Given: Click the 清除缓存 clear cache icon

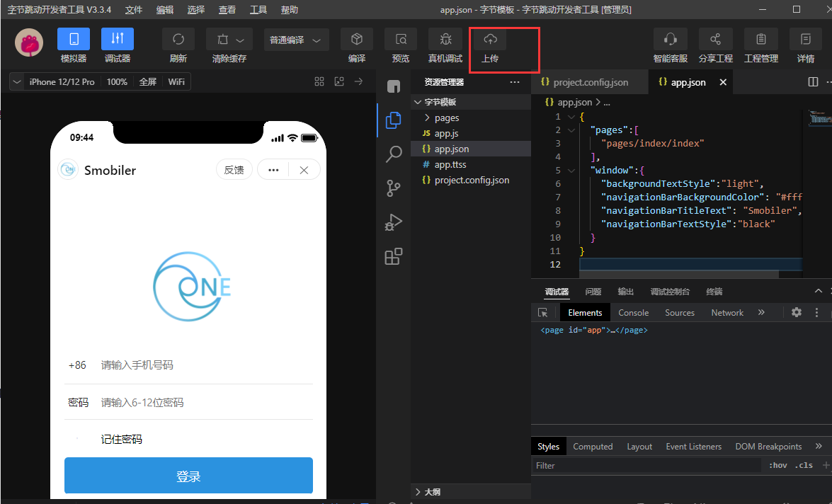Looking at the screenshot, I should point(223,39).
